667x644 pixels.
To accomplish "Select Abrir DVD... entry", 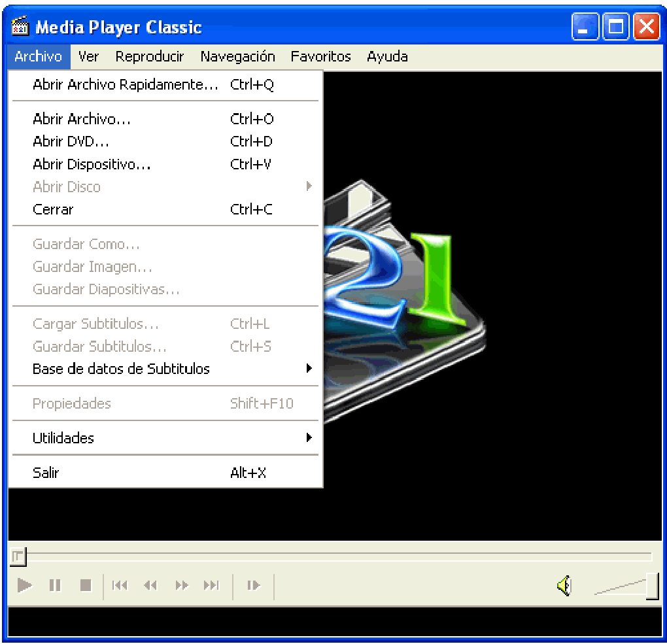I will click(x=165, y=141).
